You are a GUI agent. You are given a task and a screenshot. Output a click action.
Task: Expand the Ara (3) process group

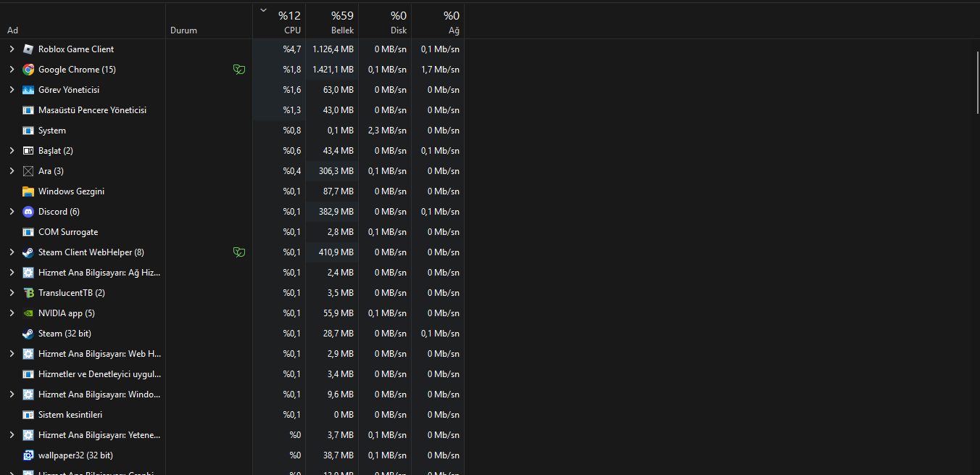pos(12,171)
